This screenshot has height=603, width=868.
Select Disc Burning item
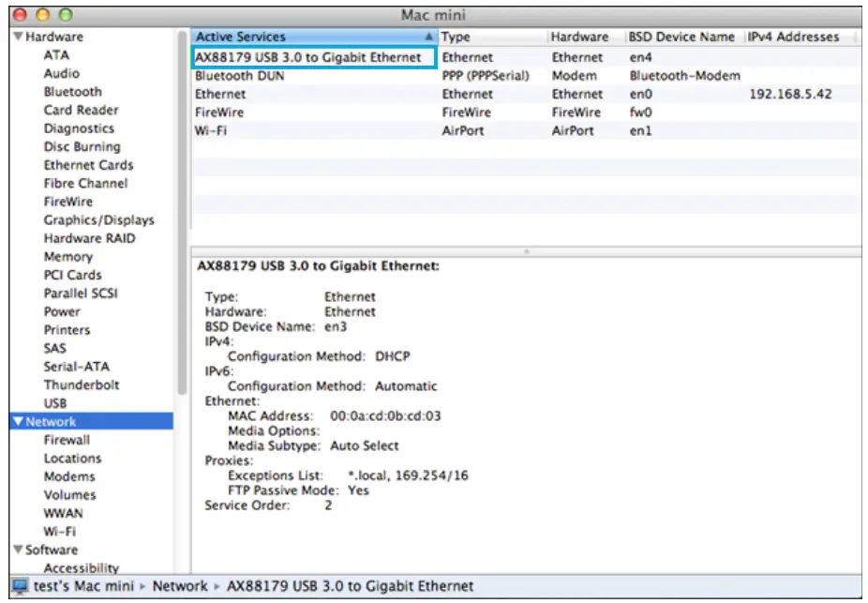tap(82, 146)
